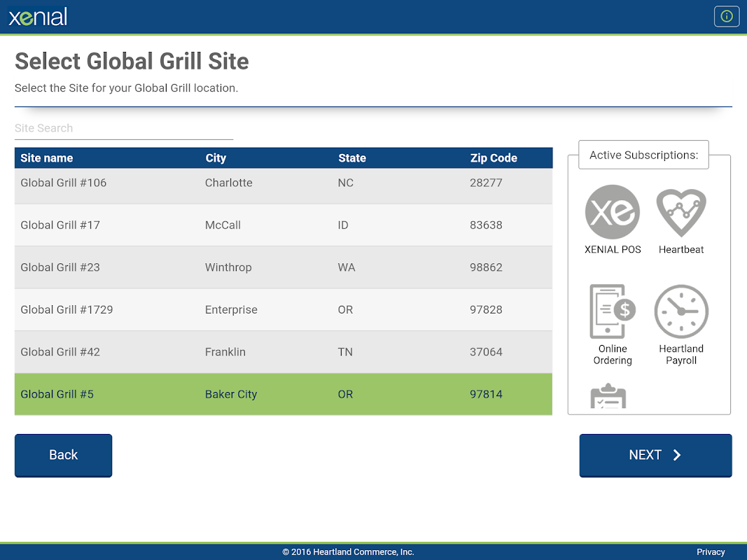This screenshot has height=560, width=747.
Task: Select the Global Grill #23 row
Action: [x=284, y=267]
